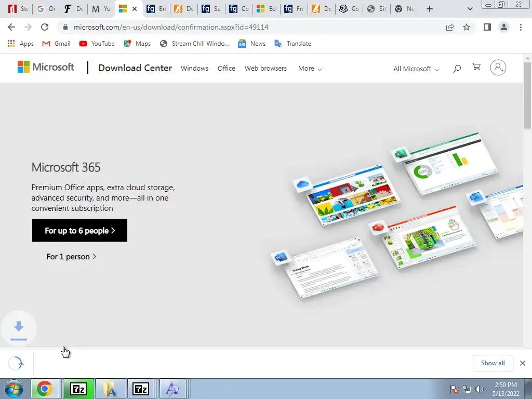Open the folder A taskbar item
The image size is (532, 399).
pos(110,389)
